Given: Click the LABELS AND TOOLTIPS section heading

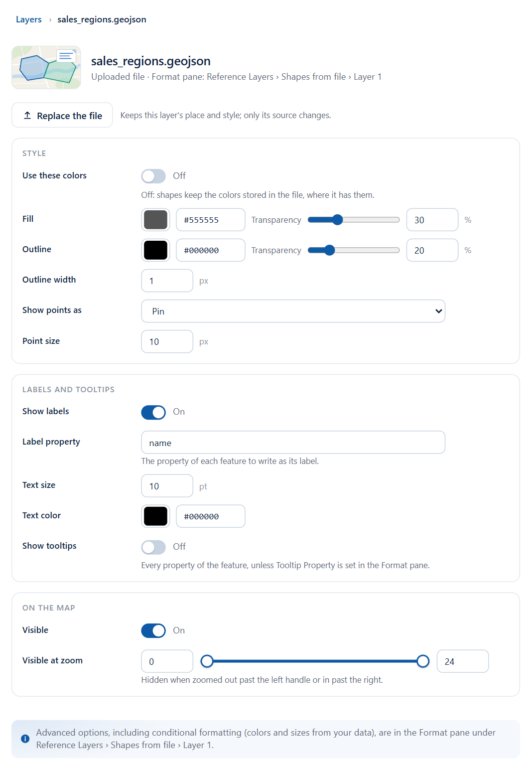Looking at the screenshot, I should (68, 390).
